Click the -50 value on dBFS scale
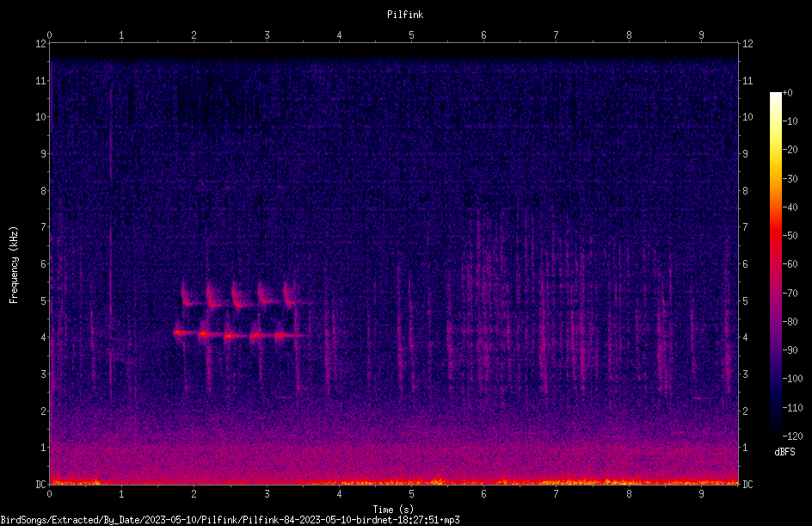The height and width of the screenshot is (526, 812). tap(790, 236)
